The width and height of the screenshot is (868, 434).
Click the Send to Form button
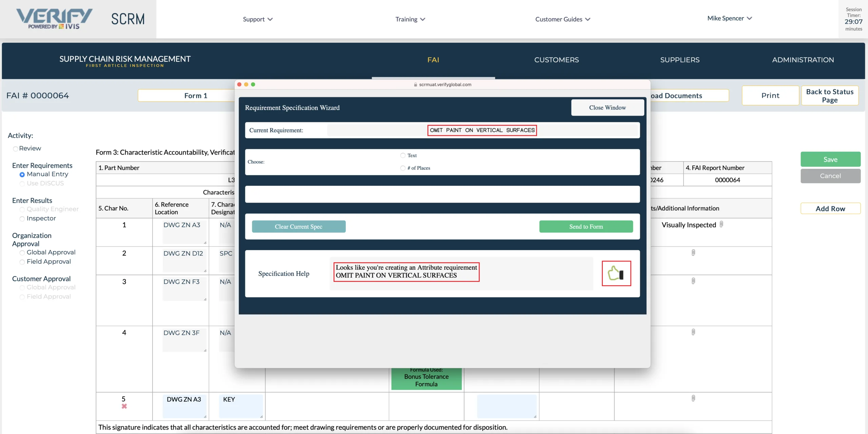pyautogui.click(x=586, y=227)
